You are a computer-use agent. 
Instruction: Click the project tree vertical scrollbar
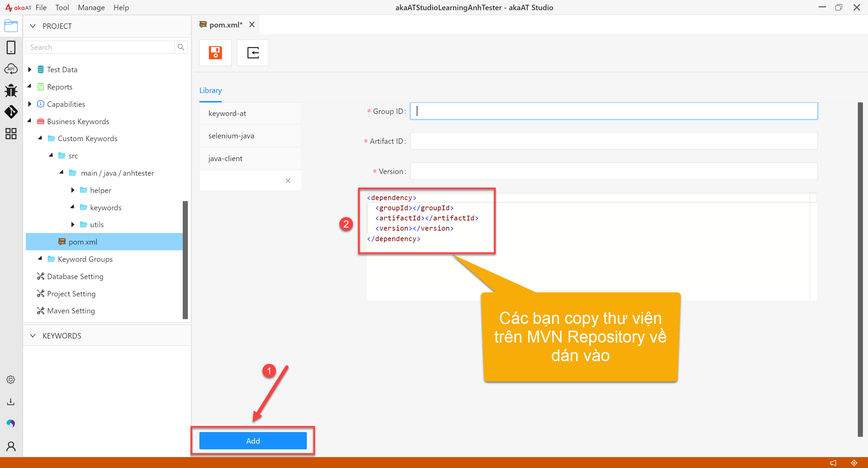(185, 260)
